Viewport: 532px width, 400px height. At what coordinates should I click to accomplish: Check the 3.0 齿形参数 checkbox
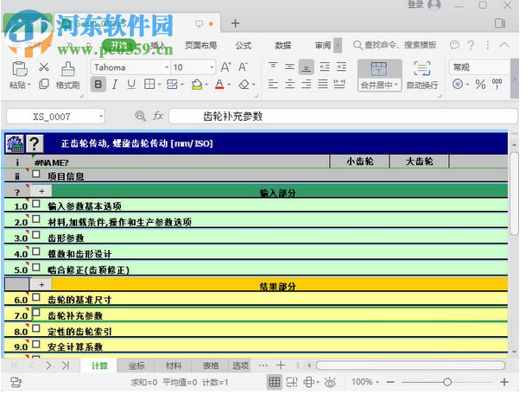(x=36, y=235)
